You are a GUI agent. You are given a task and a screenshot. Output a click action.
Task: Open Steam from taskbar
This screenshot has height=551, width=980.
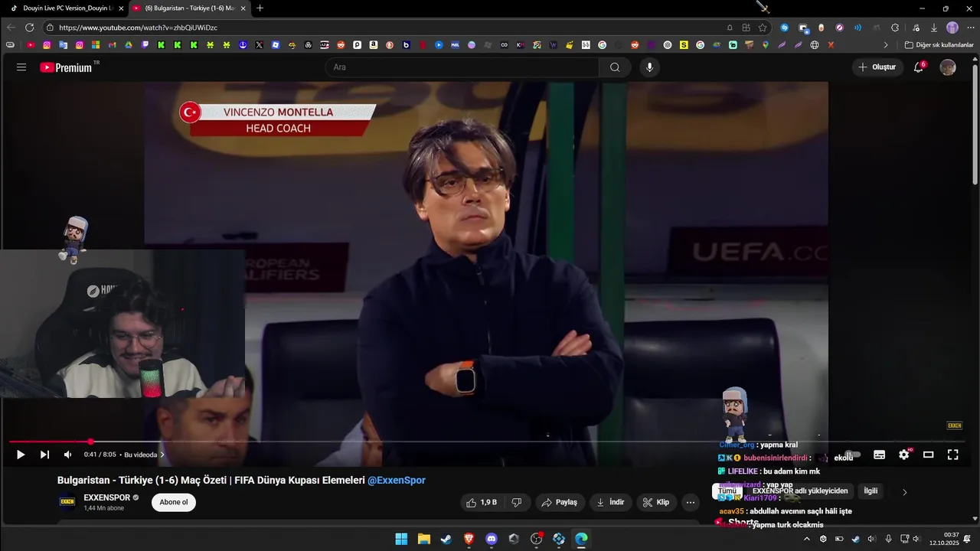point(446,539)
